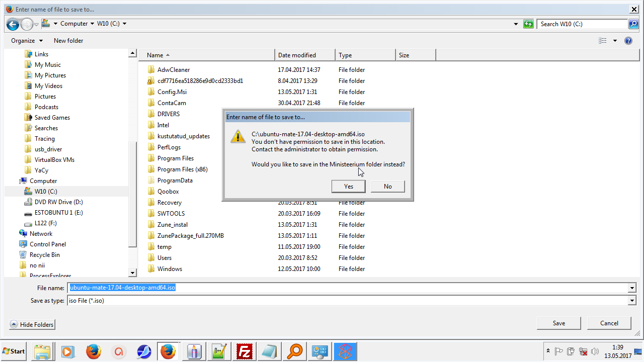Show hidden tray icons arrow
Viewport: 644px width, 362px height.
[x=548, y=351]
